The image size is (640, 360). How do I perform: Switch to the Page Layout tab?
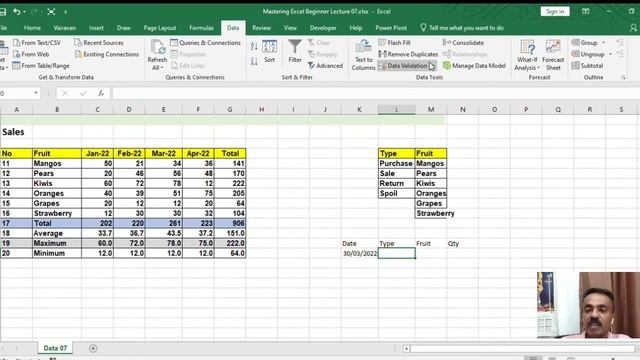tap(160, 28)
